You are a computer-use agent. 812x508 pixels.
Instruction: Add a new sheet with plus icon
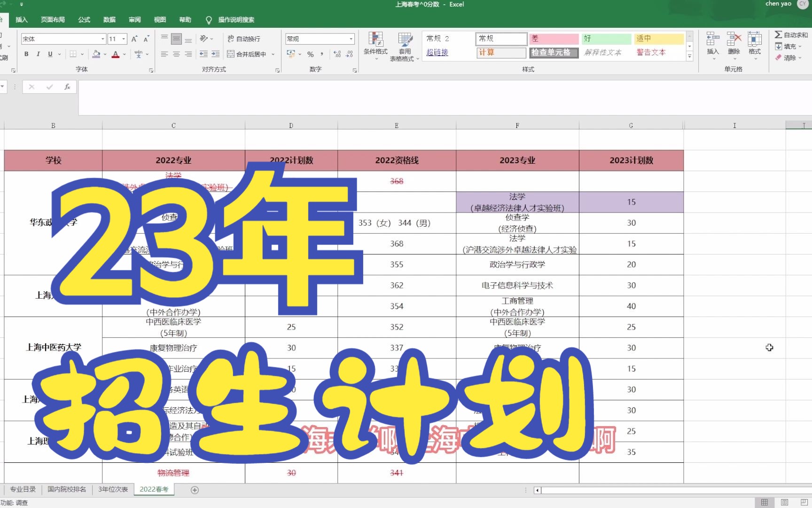tap(195, 490)
